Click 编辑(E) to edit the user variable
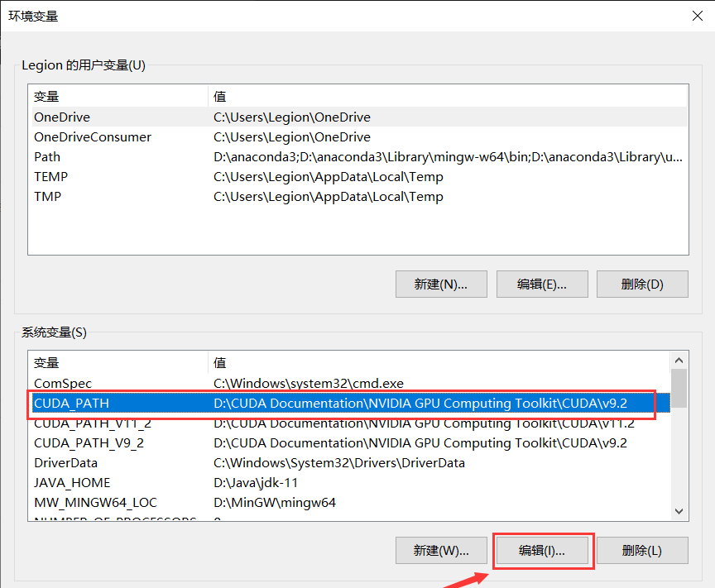Screen dimensions: 715x588 coord(542,284)
